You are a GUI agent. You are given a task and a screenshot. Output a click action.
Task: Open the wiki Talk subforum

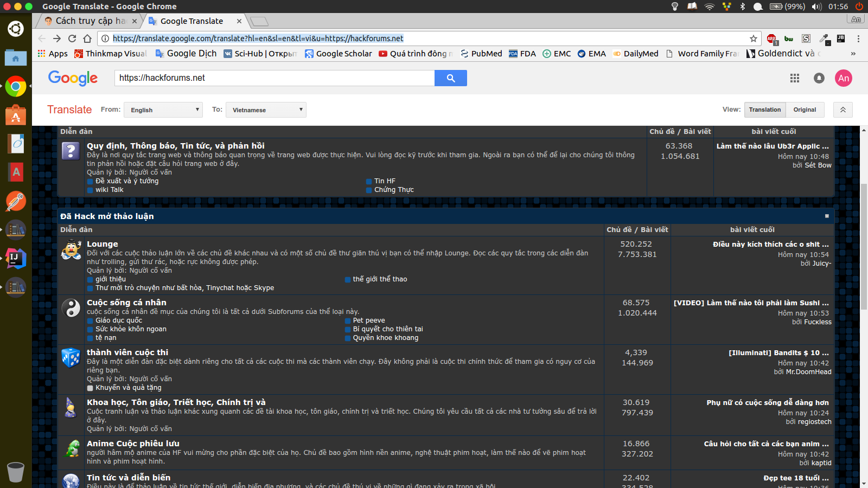click(x=110, y=190)
